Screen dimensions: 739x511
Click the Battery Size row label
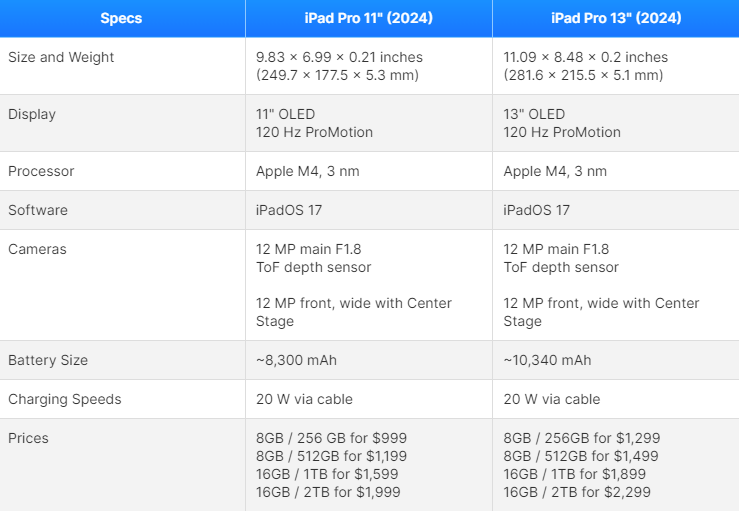pos(48,360)
